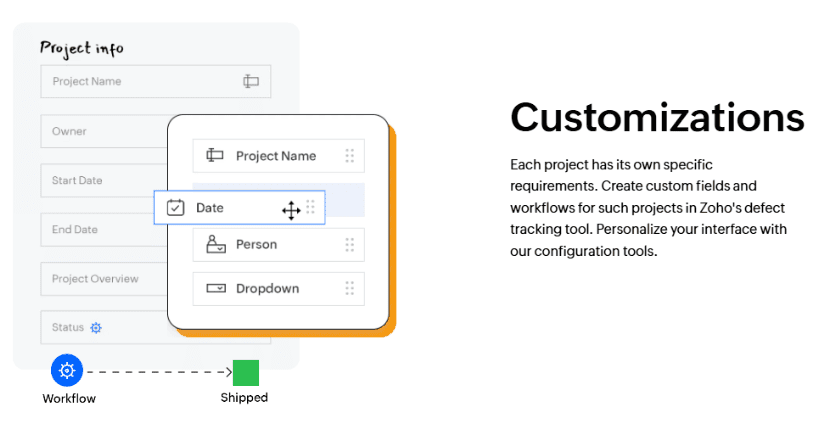The width and height of the screenshot is (827, 427).
Task: Click the four-way move cursor icon
Action: [x=291, y=209]
